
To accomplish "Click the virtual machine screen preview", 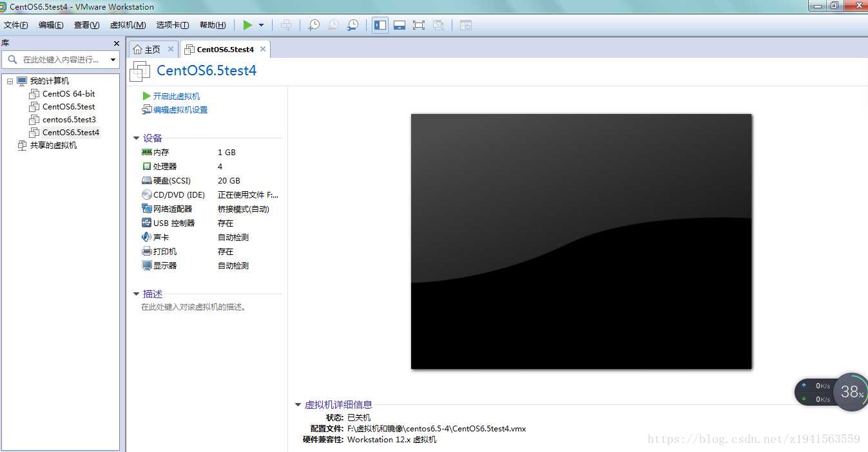I will click(x=581, y=241).
